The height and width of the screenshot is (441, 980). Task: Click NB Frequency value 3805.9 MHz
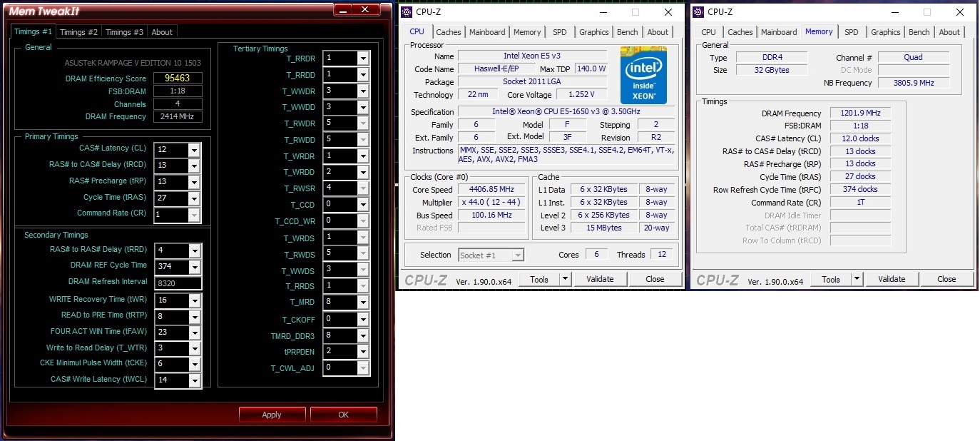pos(914,83)
